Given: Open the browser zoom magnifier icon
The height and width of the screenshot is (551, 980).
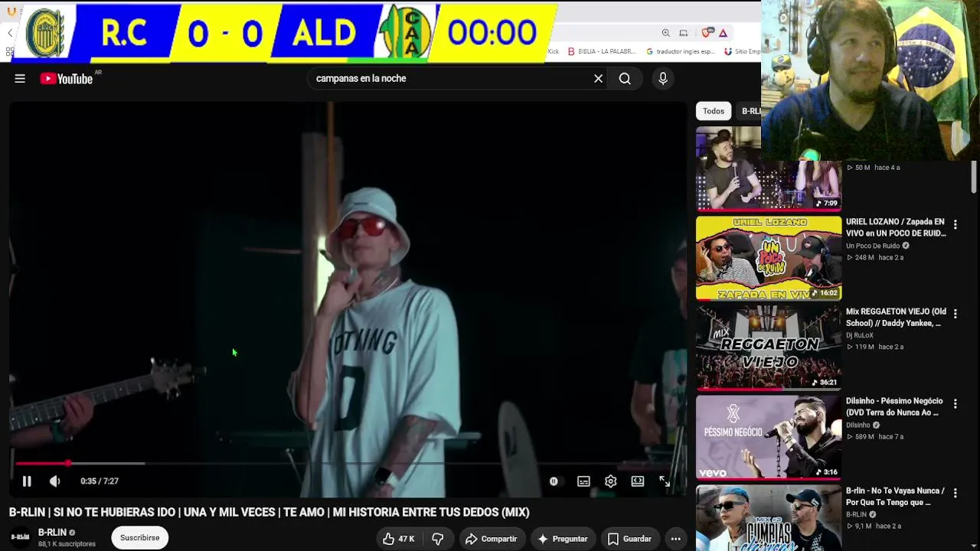Looking at the screenshot, I should (x=666, y=33).
